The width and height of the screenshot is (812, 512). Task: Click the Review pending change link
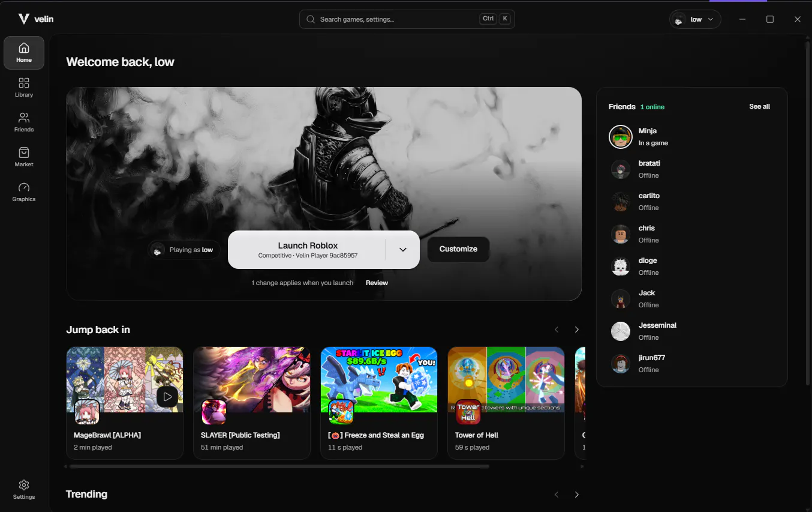click(x=377, y=283)
